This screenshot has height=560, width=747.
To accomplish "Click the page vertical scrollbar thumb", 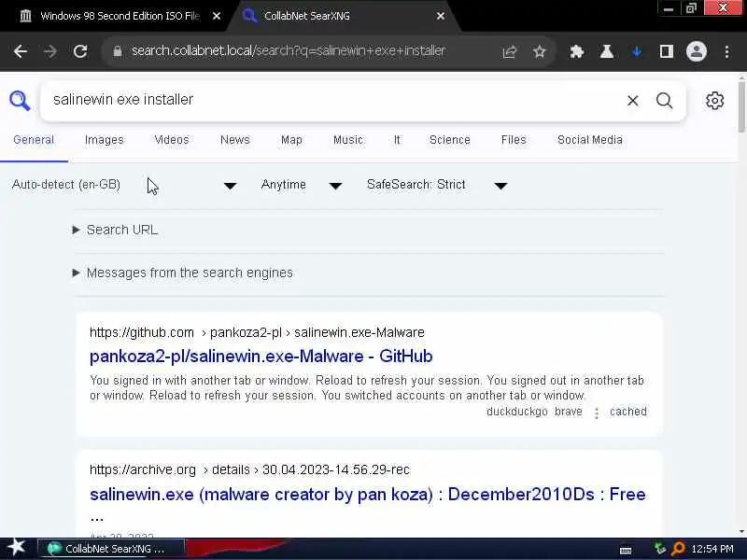I will pos(741,105).
